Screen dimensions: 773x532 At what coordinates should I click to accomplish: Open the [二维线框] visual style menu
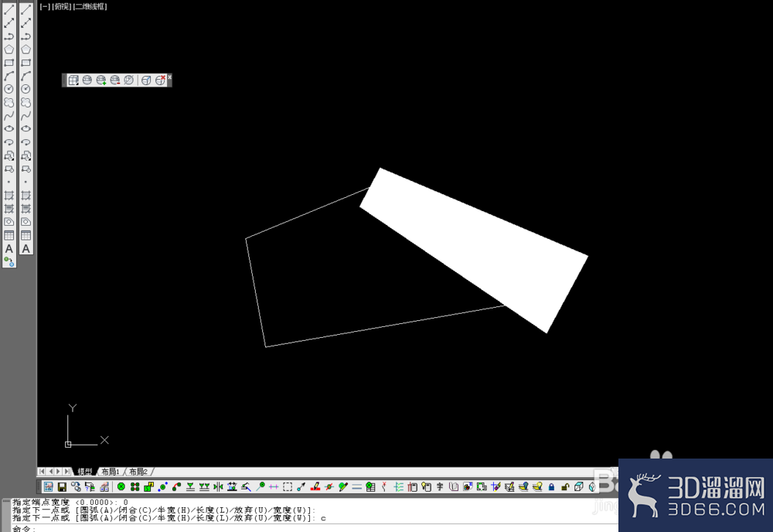click(90, 6)
